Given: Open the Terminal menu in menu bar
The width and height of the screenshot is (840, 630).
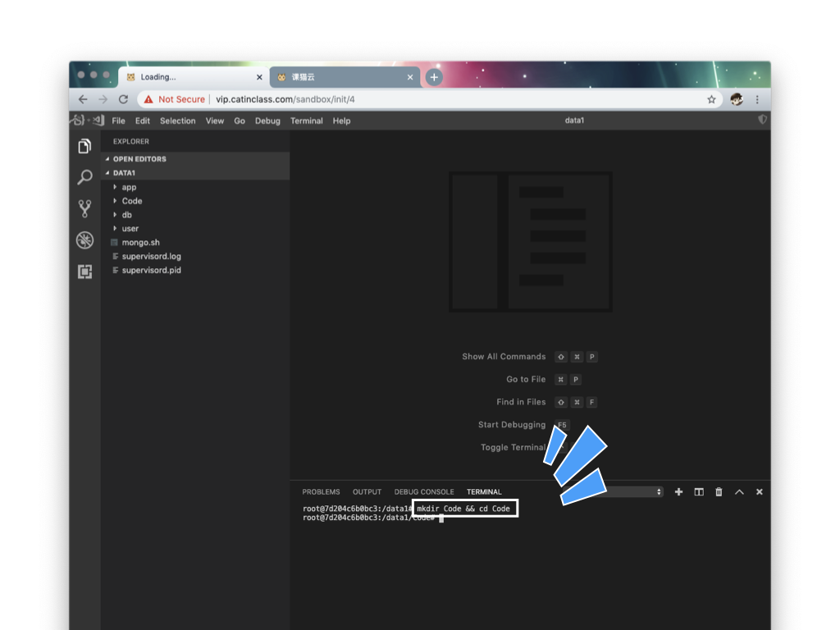Looking at the screenshot, I should [306, 121].
